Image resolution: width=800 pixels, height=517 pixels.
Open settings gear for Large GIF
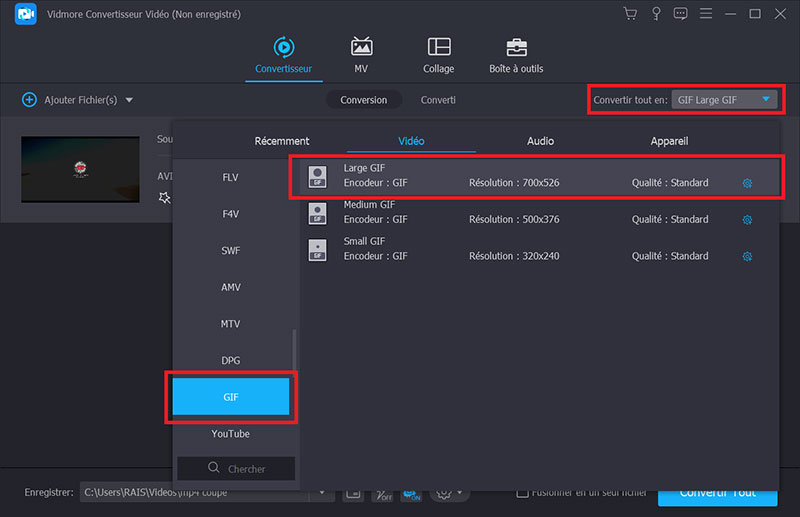click(x=747, y=183)
